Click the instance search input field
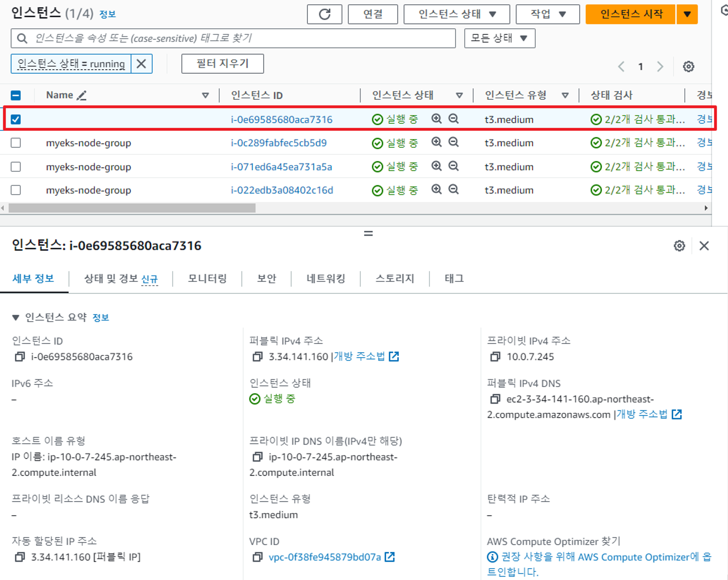 coord(238,38)
